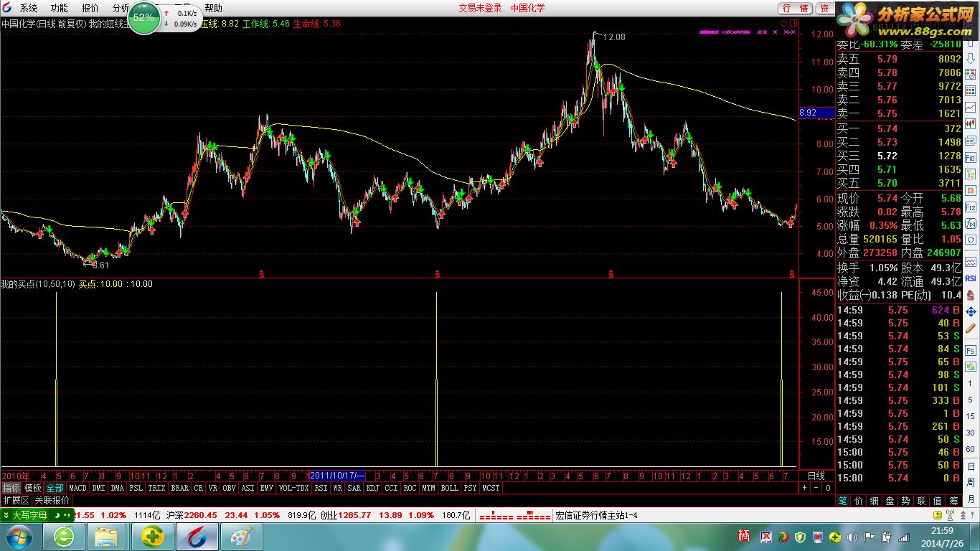The width and height of the screenshot is (980, 551).
Task: Switch to the 指标 tab
Action: coord(11,488)
